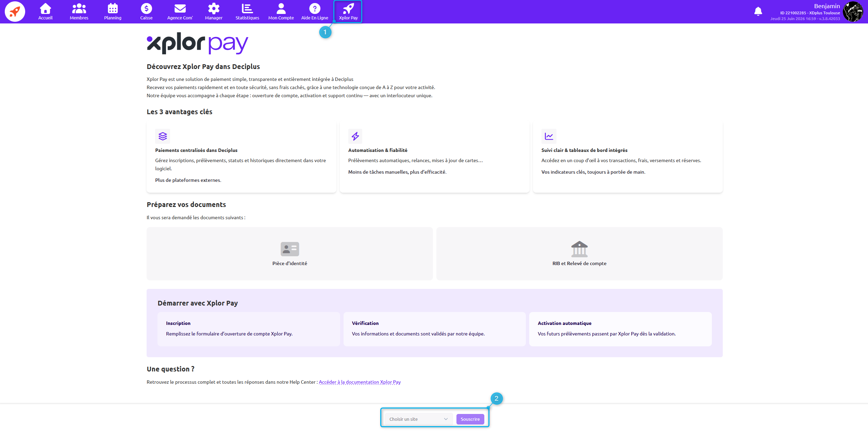Click the Démarrer avec Xplor Pay heading

tap(198, 303)
